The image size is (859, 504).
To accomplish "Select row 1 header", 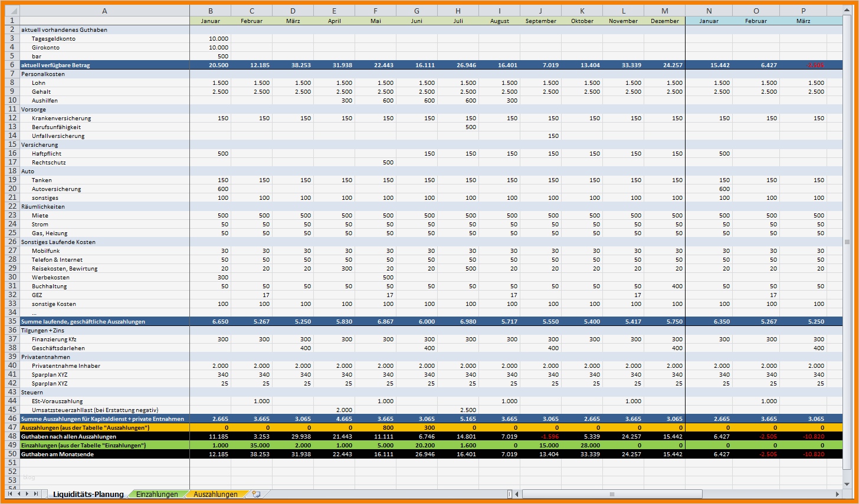I will click(12, 21).
